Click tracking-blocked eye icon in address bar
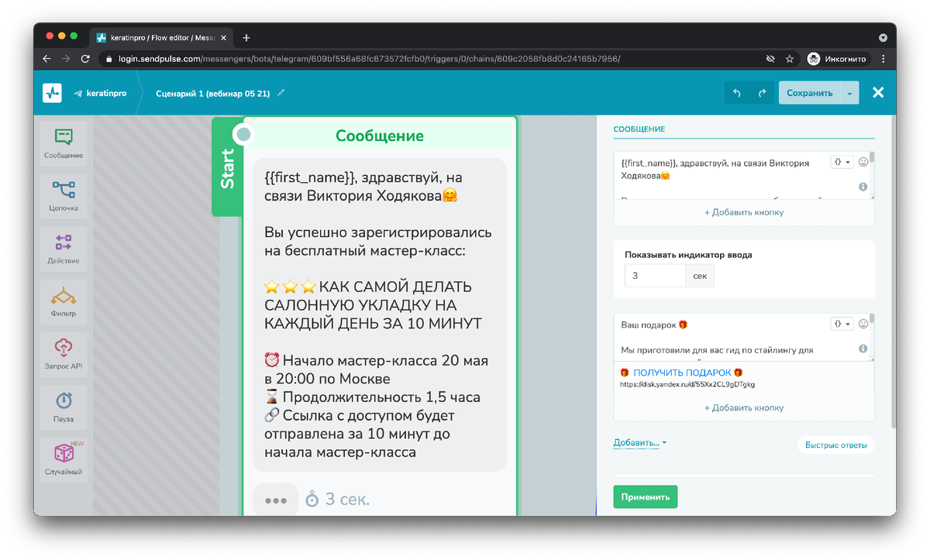 (x=770, y=59)
